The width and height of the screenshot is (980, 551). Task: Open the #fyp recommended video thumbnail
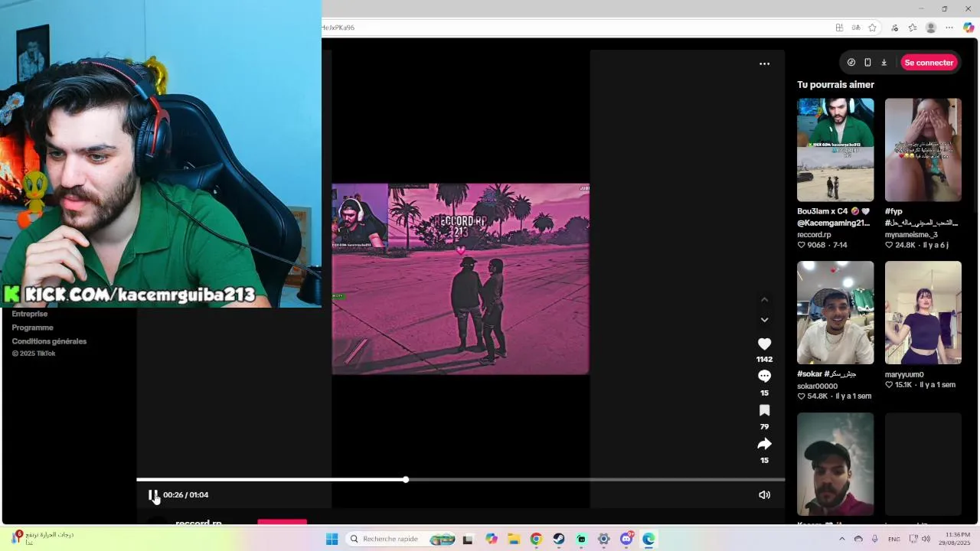923,150
